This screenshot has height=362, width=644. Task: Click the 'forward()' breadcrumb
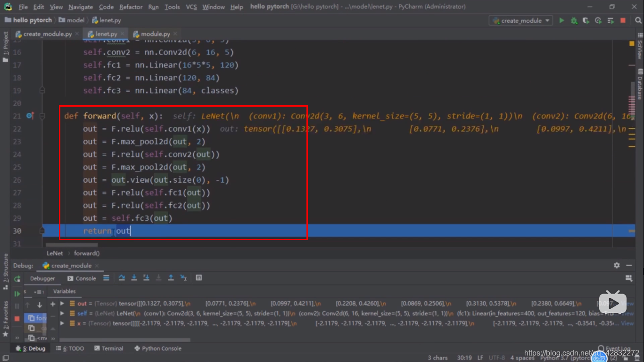click(x=87, y=253)
